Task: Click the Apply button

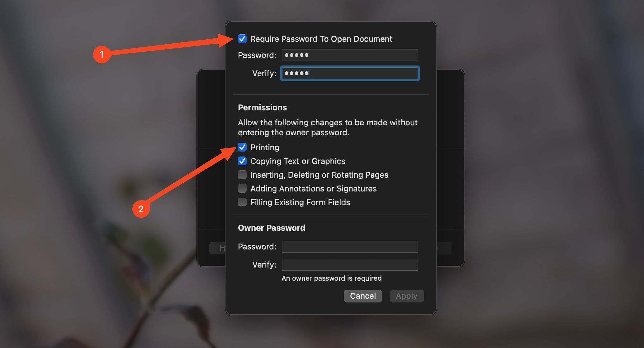Action: 406,296
